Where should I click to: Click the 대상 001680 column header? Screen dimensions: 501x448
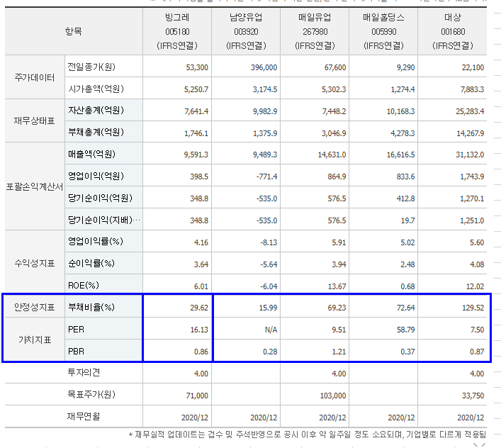pos(452,31)
